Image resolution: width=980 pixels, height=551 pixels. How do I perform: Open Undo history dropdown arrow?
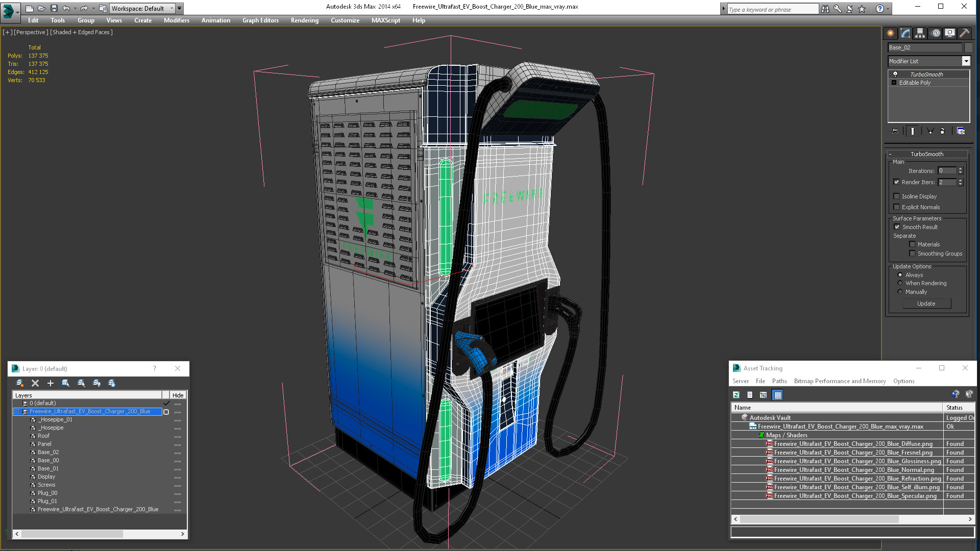pyautogui.click(x=75, y=8)
